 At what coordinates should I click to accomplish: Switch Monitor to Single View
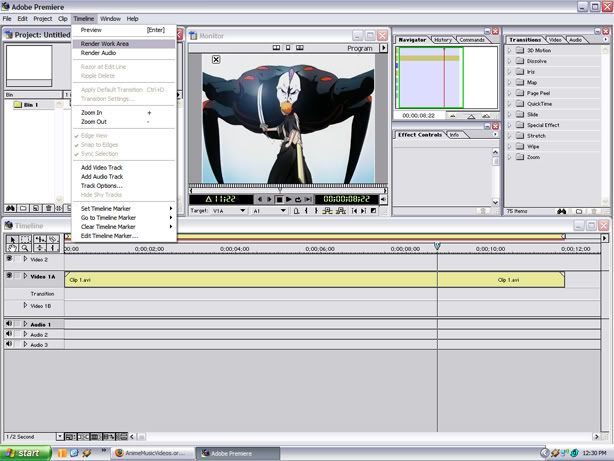pos(288,47)
